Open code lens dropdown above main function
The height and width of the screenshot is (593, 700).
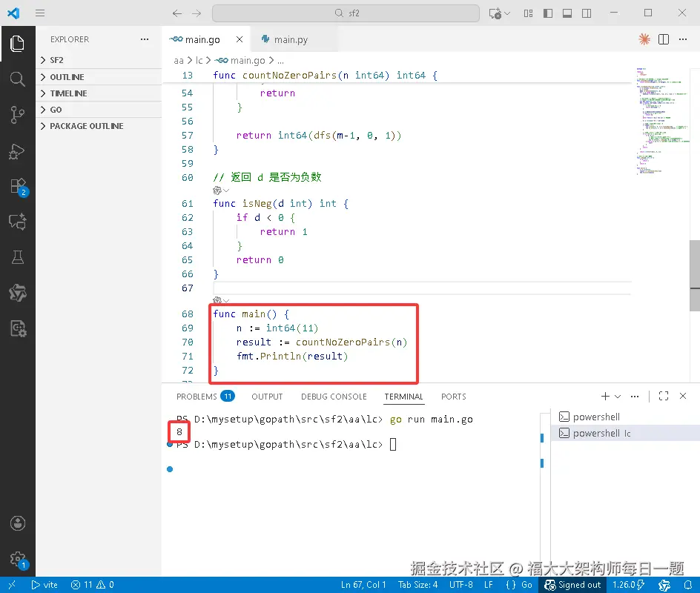(x=222, y=300)
